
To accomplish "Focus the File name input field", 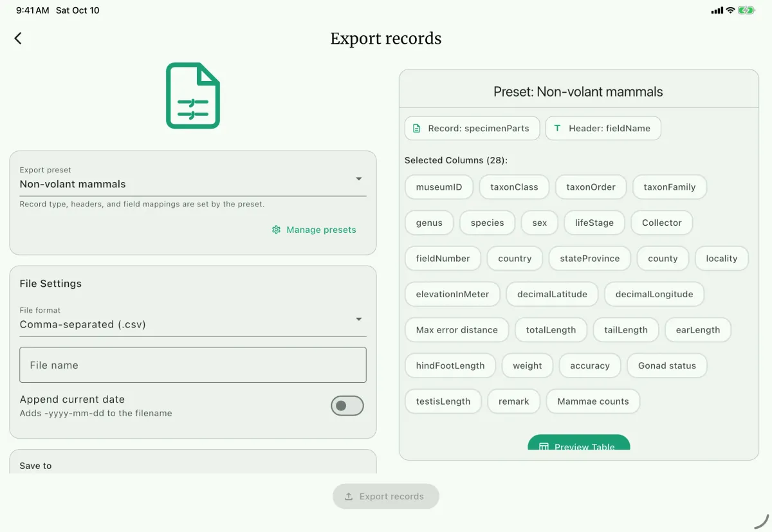I will [193, 365].
